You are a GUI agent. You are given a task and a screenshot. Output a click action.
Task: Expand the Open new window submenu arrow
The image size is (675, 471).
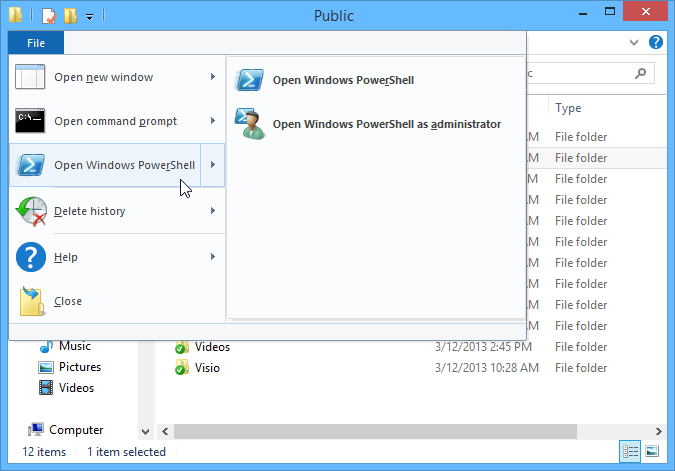click(212, 77)
